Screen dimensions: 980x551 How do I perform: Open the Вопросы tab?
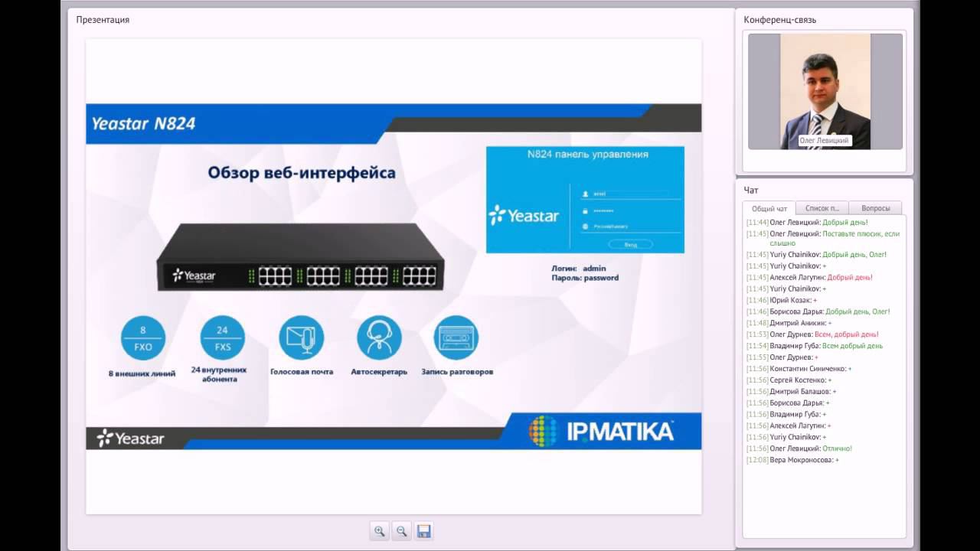click(x=875, y=208)
